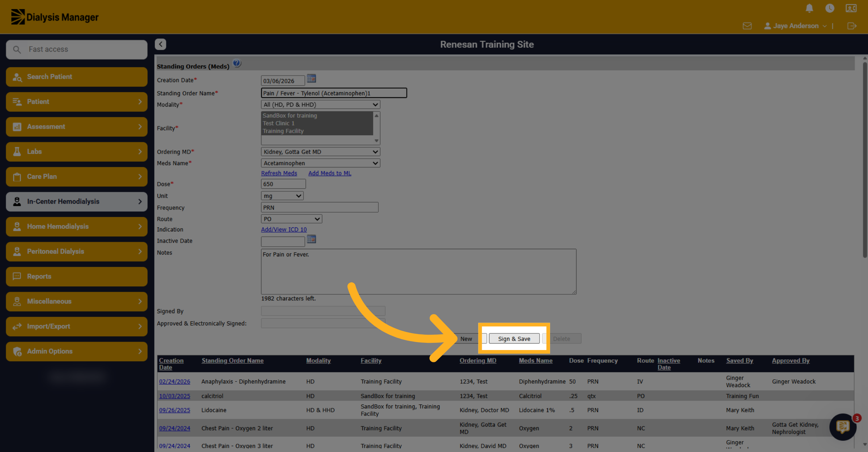The width and height of the screenshot is (868, 452).
Task: Open the Ordering MD dropdown
Action: click(320, 152)
